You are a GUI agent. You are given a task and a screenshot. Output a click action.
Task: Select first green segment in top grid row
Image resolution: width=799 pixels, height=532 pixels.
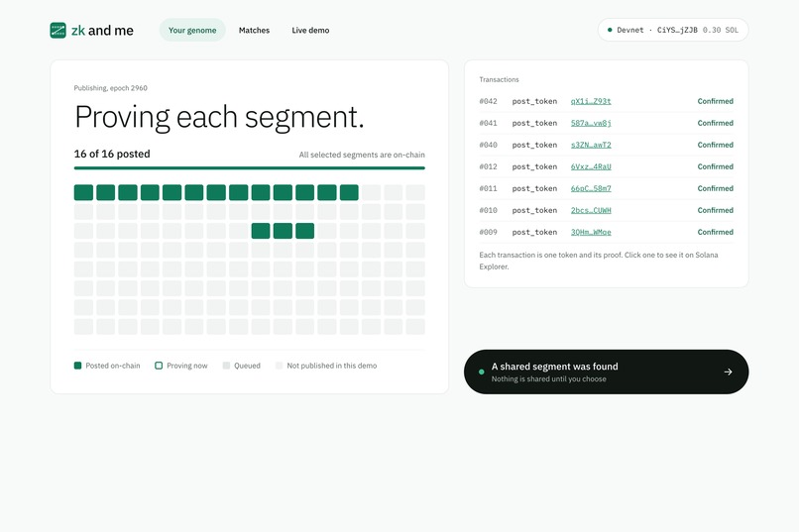click(83, 192)
